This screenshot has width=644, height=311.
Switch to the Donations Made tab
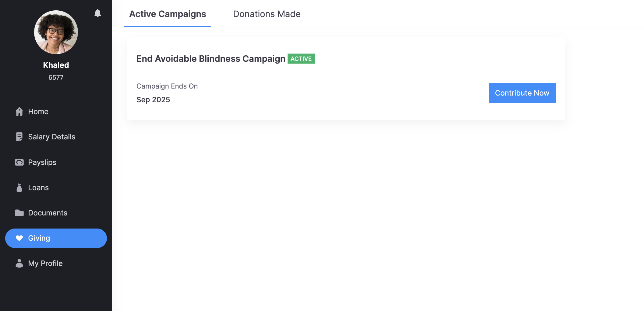coord(267,14)
